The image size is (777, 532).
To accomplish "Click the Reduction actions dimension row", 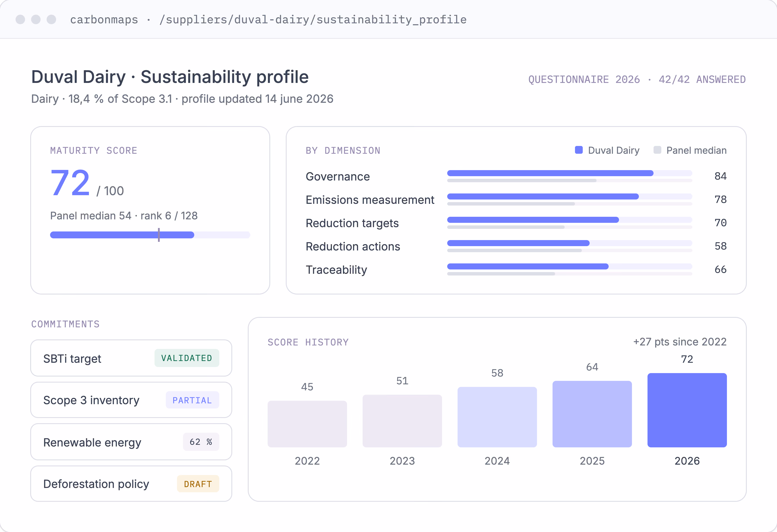I will coord(516,246).
